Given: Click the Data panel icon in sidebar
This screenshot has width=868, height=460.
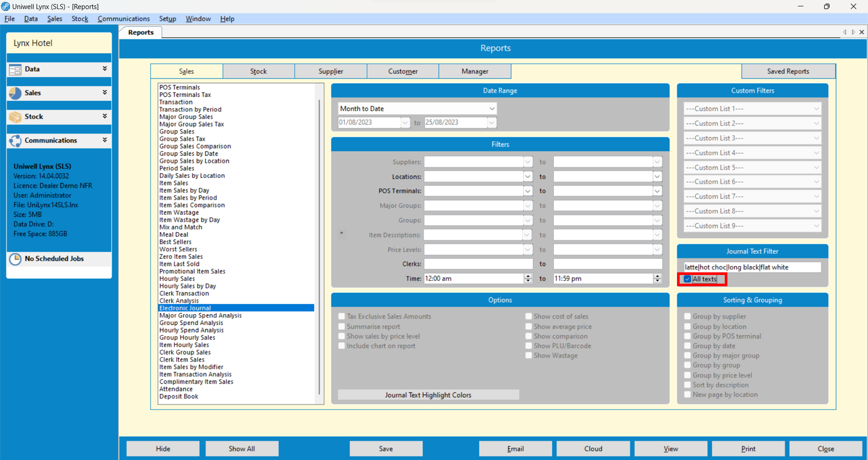Looking at the screenshot, I should tap(15, 69).
